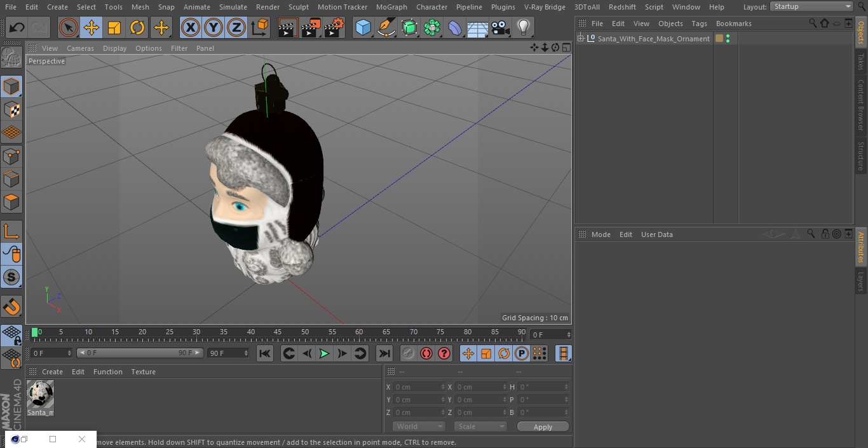This screenshot has height=448, width=868.
Task: Click the Apply button
Action: [x=543, y=427]
